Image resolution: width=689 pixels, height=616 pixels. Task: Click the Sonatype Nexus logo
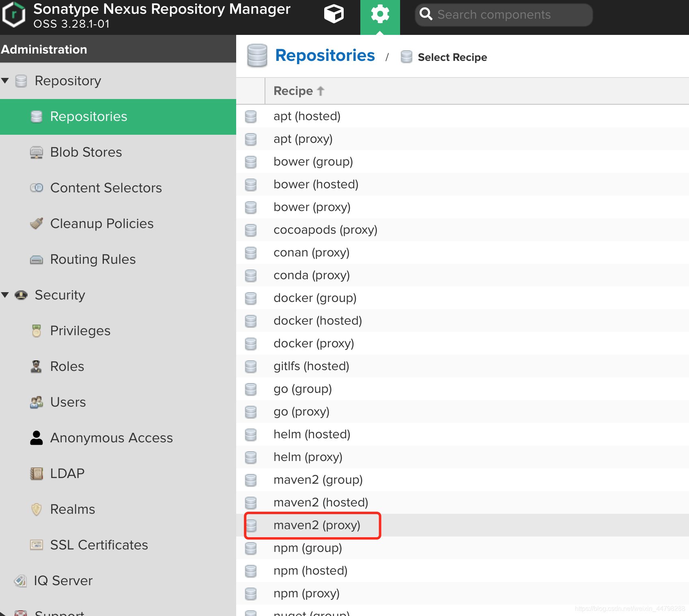14,15
